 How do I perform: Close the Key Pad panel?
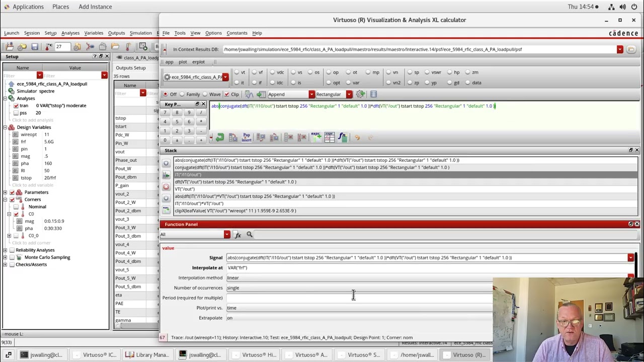203,104
